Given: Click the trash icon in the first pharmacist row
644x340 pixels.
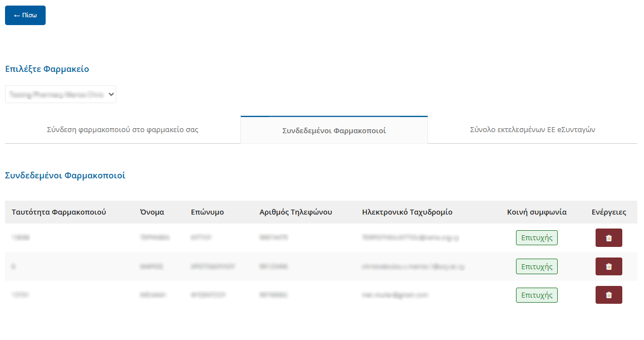Looking at the screenshot, I should click(608, 238).
